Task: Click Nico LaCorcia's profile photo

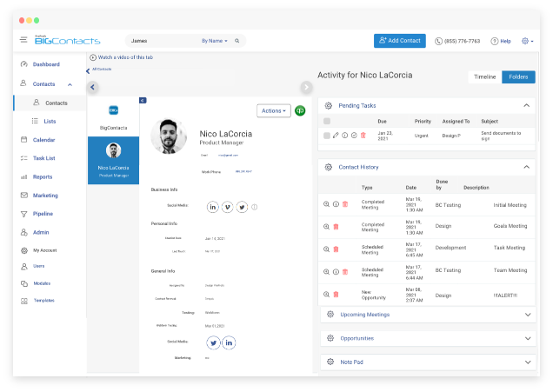Action: (169, 136)
